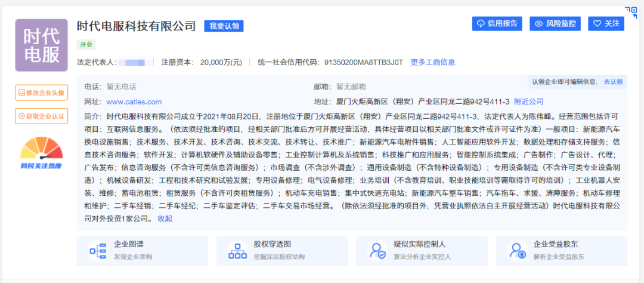Click the 暂无电话 phone value
The width and height of the screenshot is (644, 283).
pos(121,87)
